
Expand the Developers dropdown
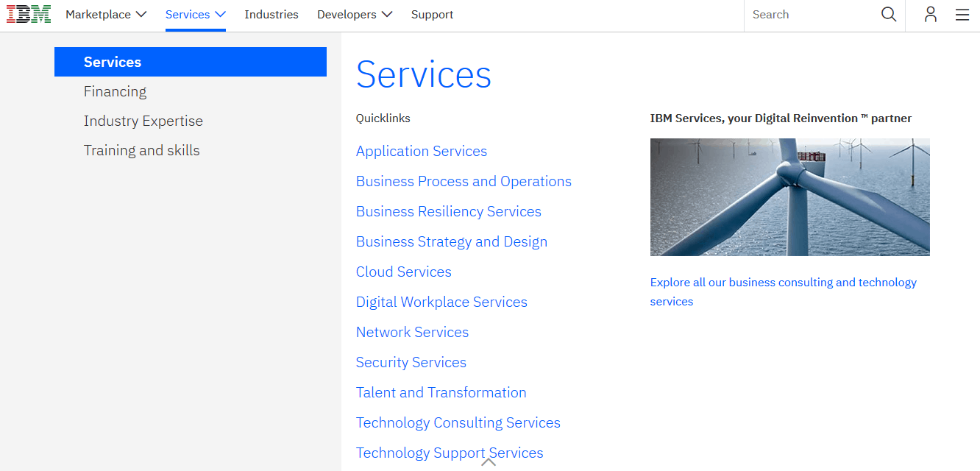[355, 14]
